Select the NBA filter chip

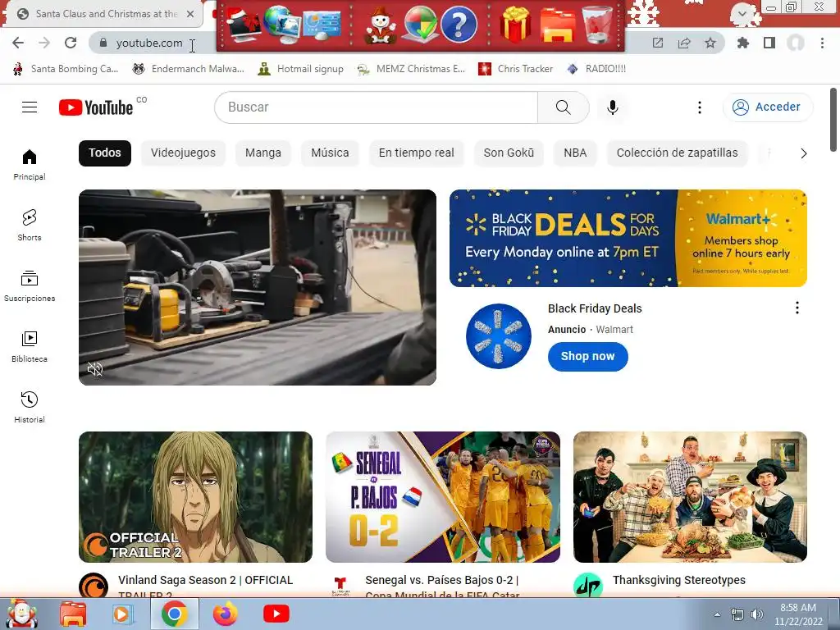575,153
